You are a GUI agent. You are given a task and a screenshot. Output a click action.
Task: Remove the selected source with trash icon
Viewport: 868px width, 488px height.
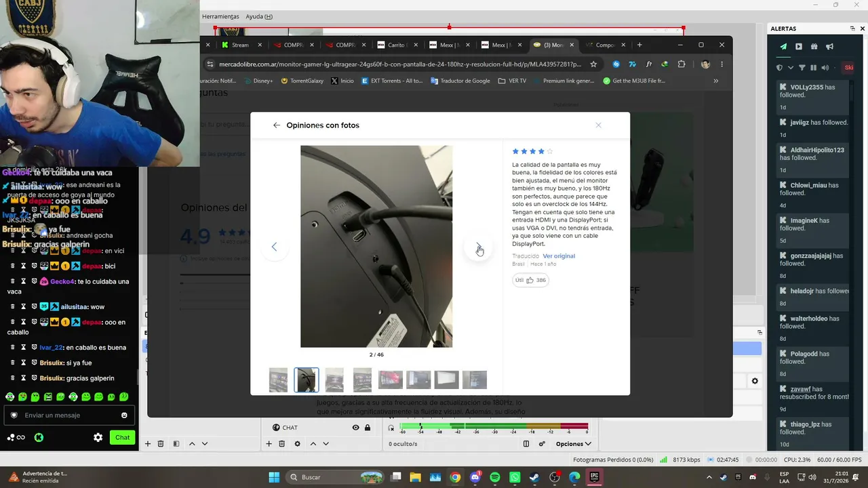pyautogui.click(x=281, y=444)
